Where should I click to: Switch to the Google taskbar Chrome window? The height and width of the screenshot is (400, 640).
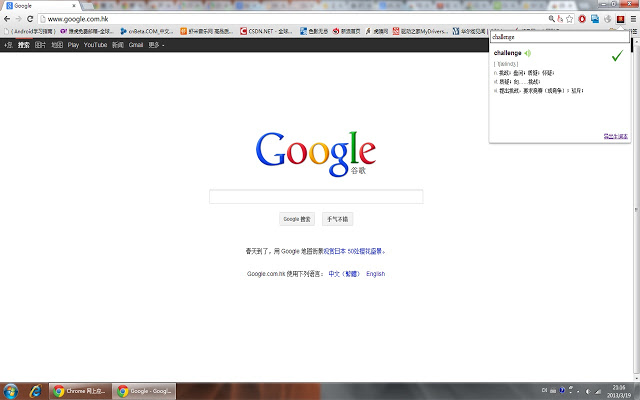pyautogui.click(x=144, y=391)
